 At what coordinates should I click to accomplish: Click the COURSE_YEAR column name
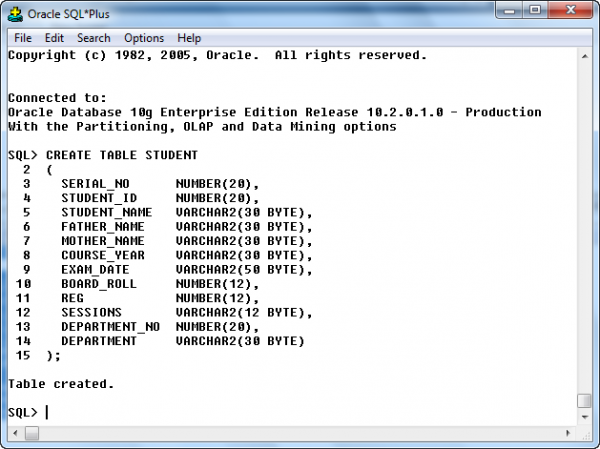[x=103, y=255]
